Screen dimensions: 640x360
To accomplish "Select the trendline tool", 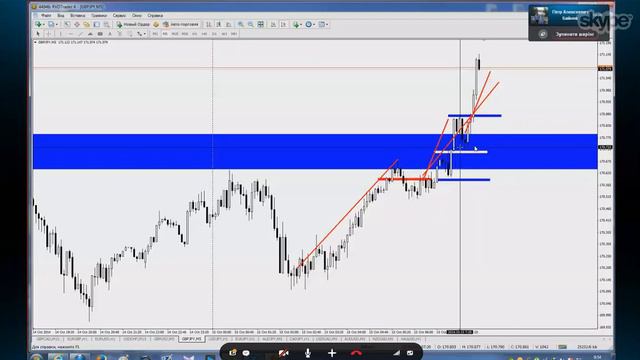I will coord(80,34).
